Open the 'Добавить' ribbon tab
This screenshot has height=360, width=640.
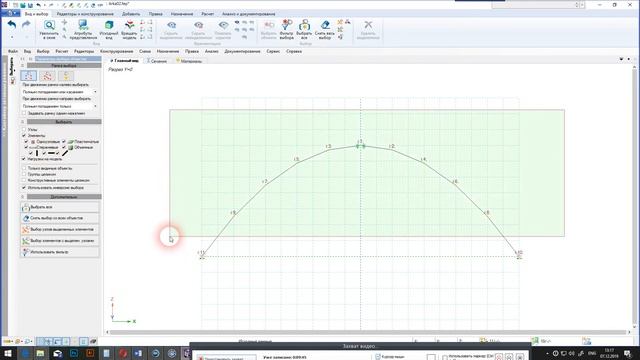[131, 14]
